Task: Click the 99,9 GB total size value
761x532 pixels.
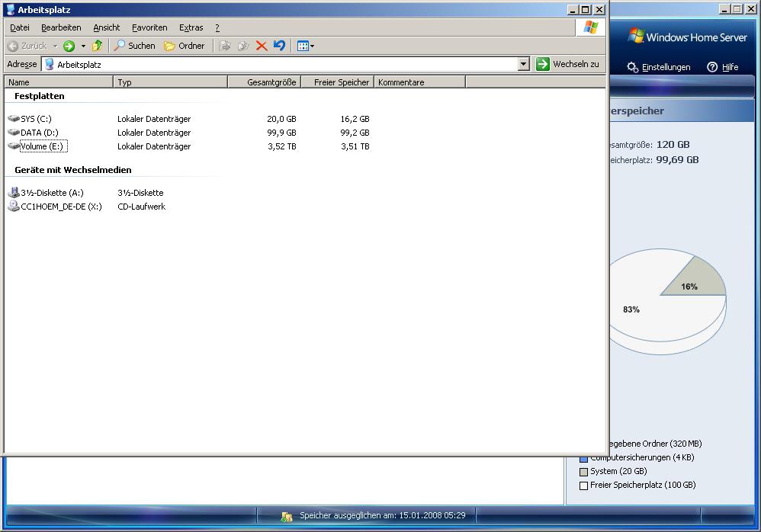Action: click(281, 133)
